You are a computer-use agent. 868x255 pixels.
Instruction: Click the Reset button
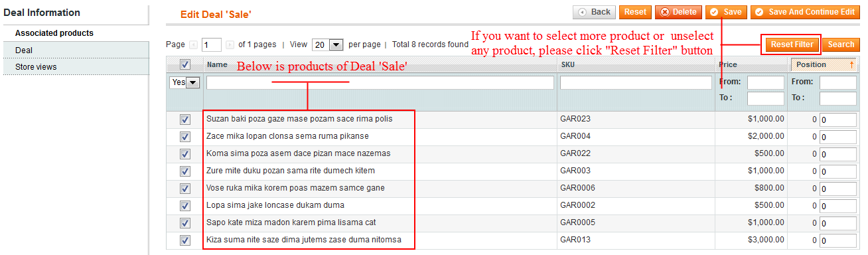(635, 12)
